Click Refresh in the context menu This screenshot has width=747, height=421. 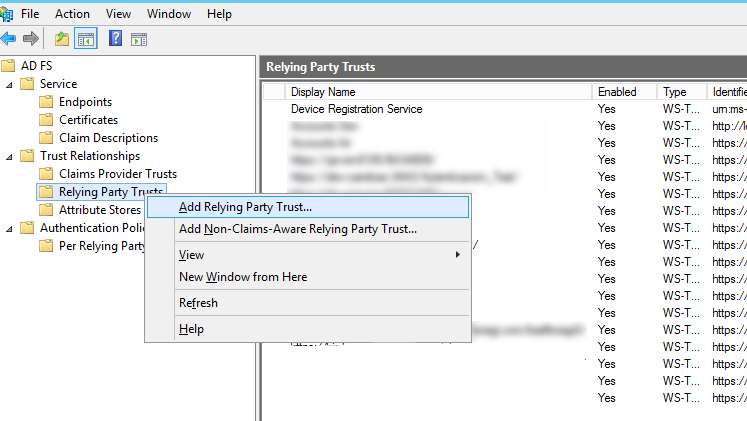click(x=308, y=303)
